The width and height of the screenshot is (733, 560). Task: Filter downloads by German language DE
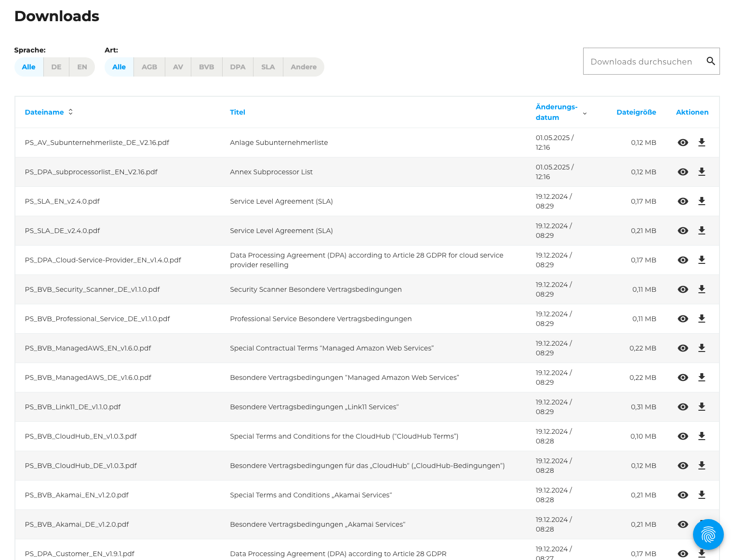[56, 67]
